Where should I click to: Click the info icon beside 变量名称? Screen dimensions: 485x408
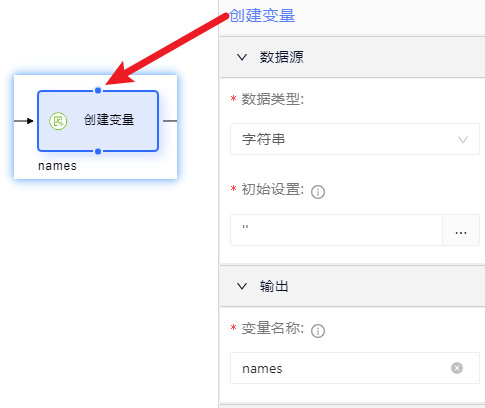click(318, 331)
